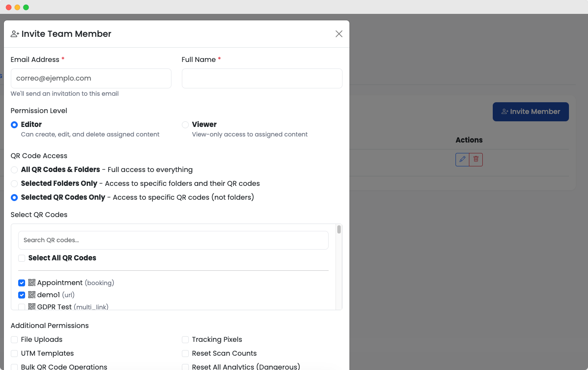Click the Invite Member button
The image size is (588, 370).
(530, 112)
